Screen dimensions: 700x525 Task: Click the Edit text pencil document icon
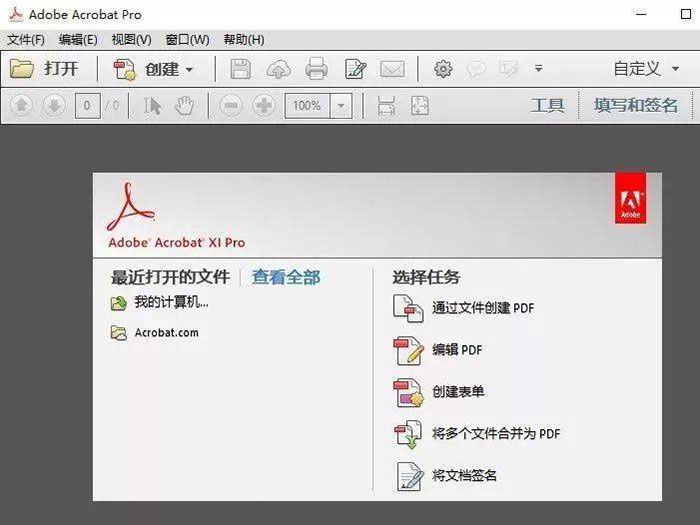355,69
